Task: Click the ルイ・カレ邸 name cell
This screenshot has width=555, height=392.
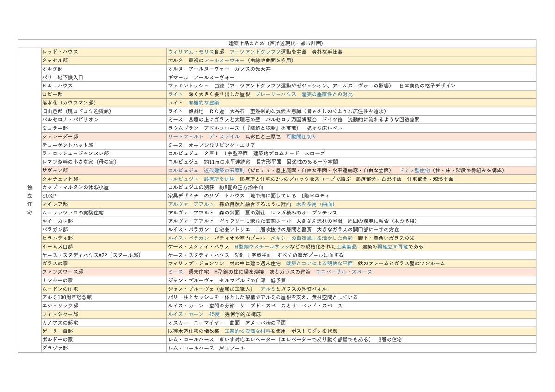Action: tap(104, 221)
